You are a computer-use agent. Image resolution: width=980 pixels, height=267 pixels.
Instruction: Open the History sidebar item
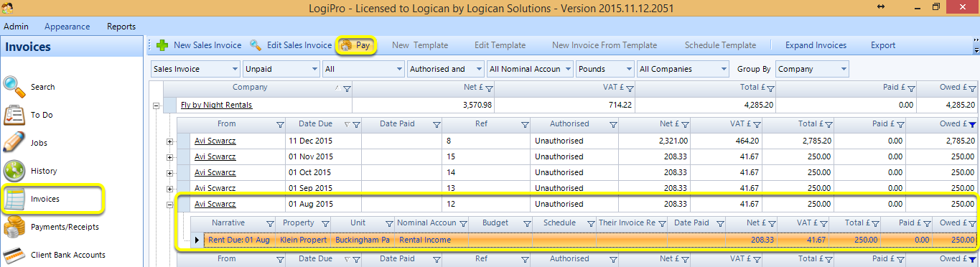29,171
